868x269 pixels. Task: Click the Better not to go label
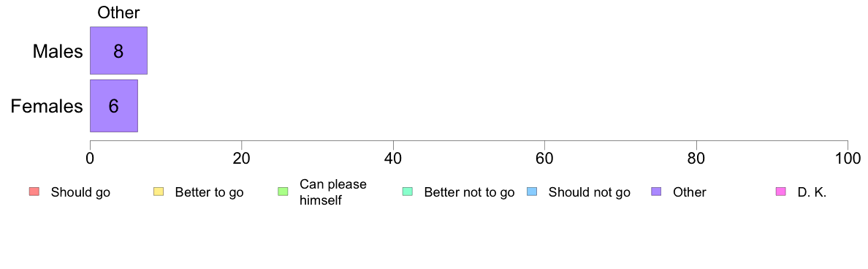[x=469, y=193]
